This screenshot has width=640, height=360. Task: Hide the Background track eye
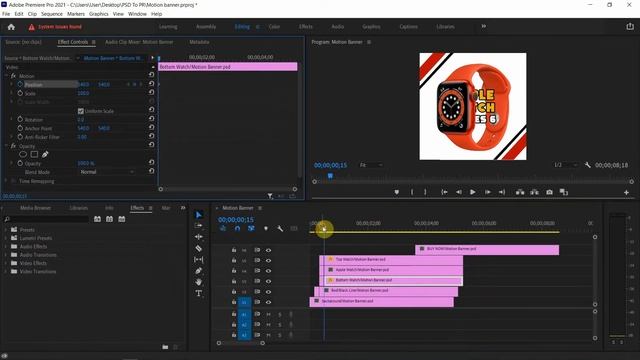pyautogui.click(x=268, y=302)
